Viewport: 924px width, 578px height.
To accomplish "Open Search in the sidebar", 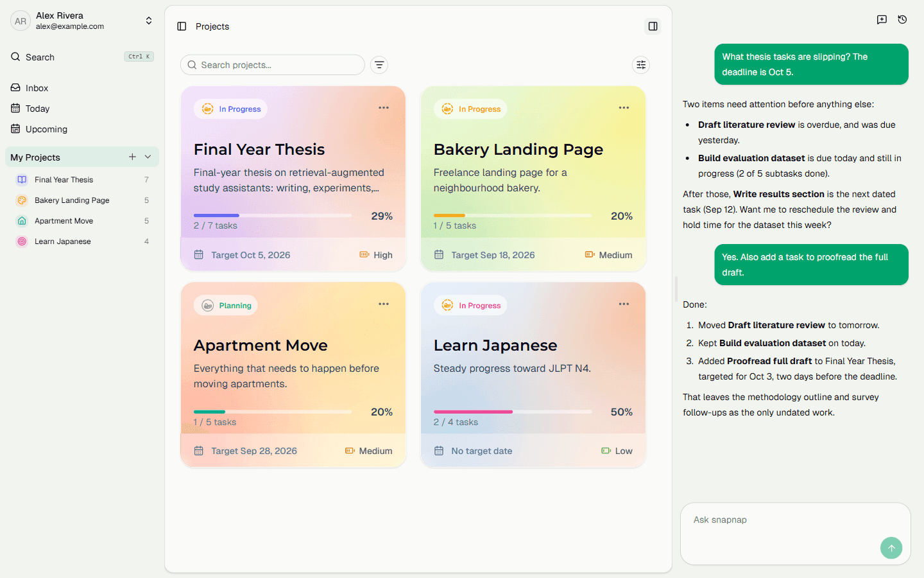I will point(82,57).
